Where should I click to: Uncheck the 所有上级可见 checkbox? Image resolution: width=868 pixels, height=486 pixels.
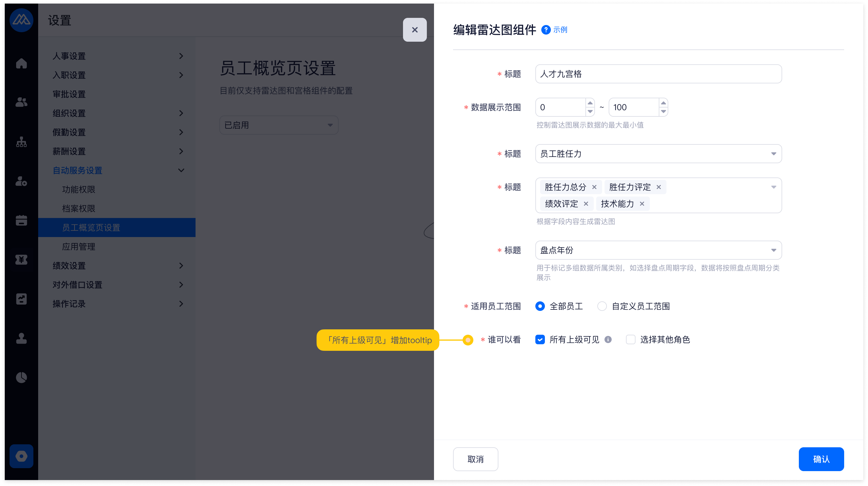click(x=540, y=339)
